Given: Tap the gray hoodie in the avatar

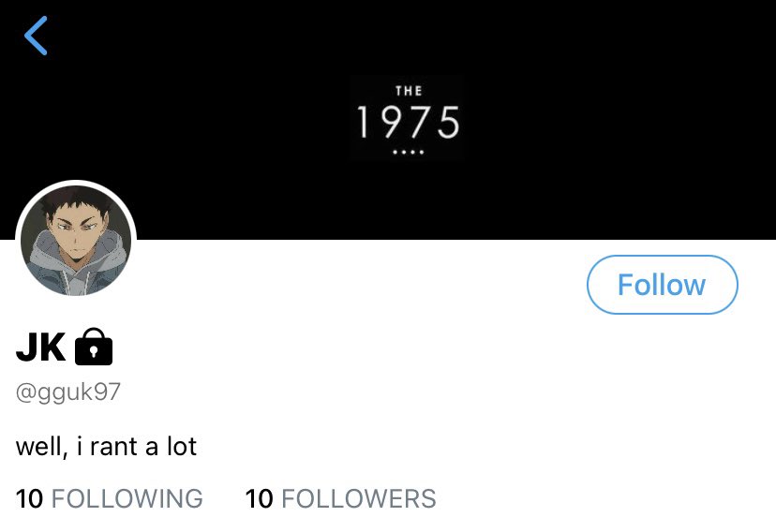Looking at the screenshot, I should (74, 272).
